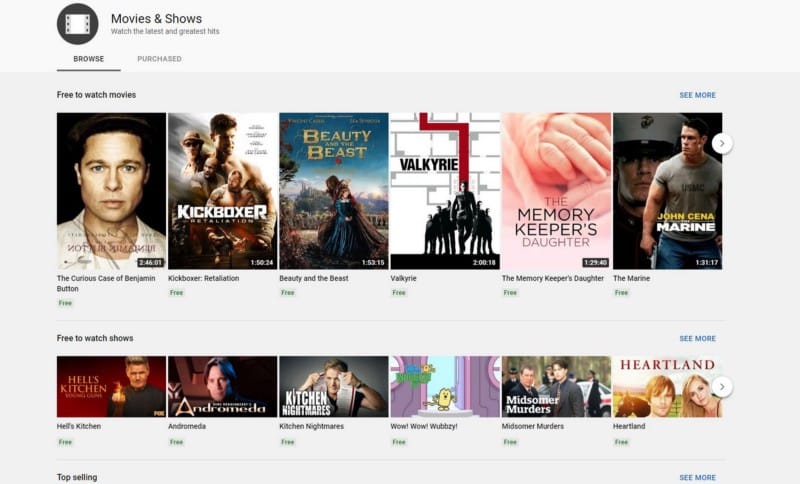The image size is (800, 484).
Task: Open the Heartland show thumbnail
Action: (x=667, y=387)
